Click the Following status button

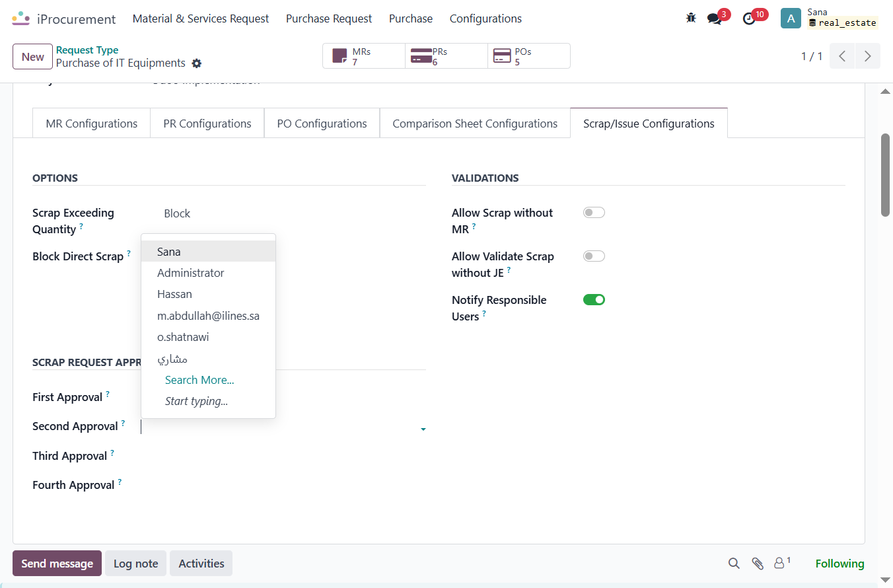[839, 564]
